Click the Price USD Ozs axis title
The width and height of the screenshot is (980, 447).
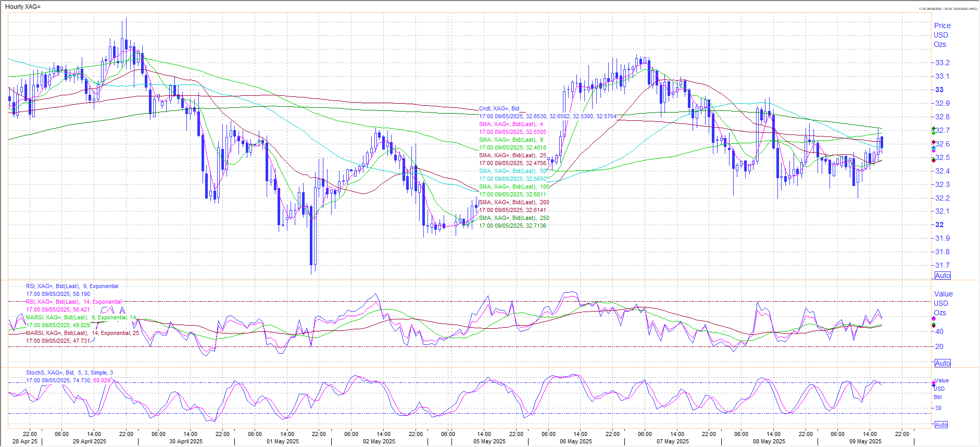(x=942, y=35)
